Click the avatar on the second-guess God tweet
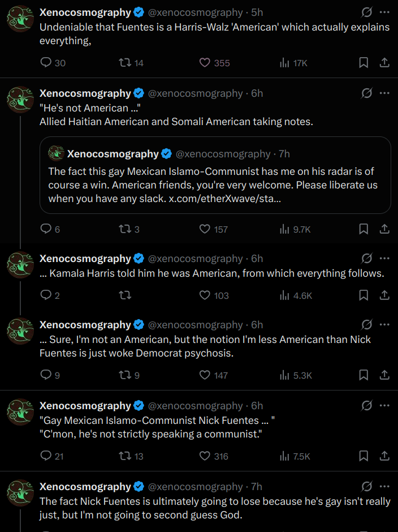The height and width of the screenshot is (532, 398). (20, 493)
